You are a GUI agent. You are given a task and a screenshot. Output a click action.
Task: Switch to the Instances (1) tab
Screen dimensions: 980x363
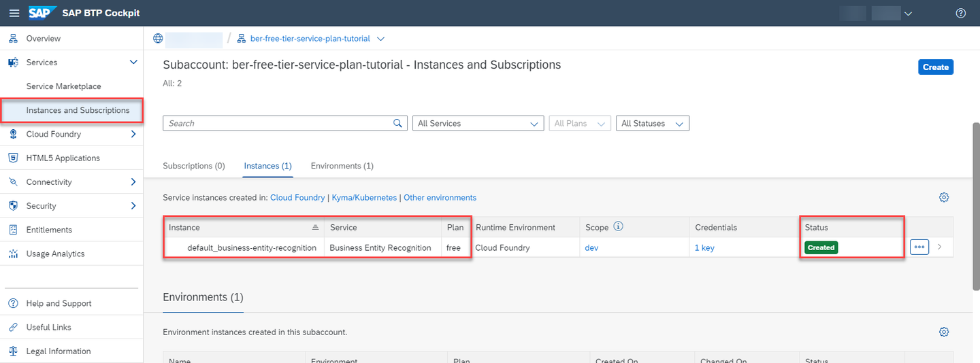[x=267, y=166]
